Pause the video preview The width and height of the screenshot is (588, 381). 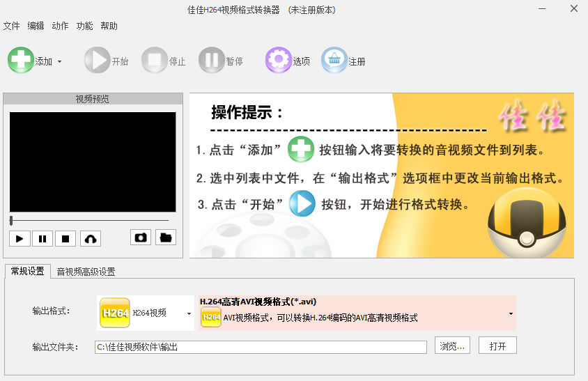coord(42,239)
